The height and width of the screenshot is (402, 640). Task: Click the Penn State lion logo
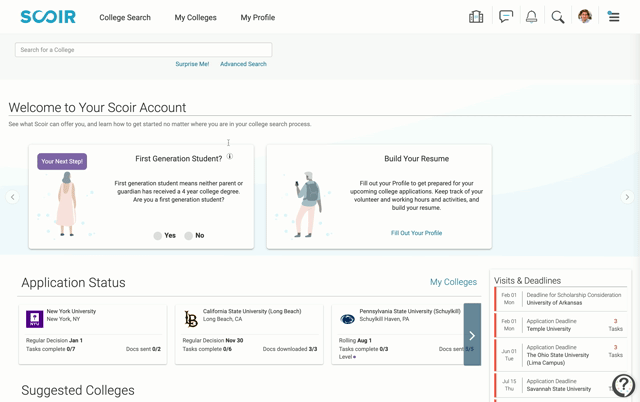point(347,319)
